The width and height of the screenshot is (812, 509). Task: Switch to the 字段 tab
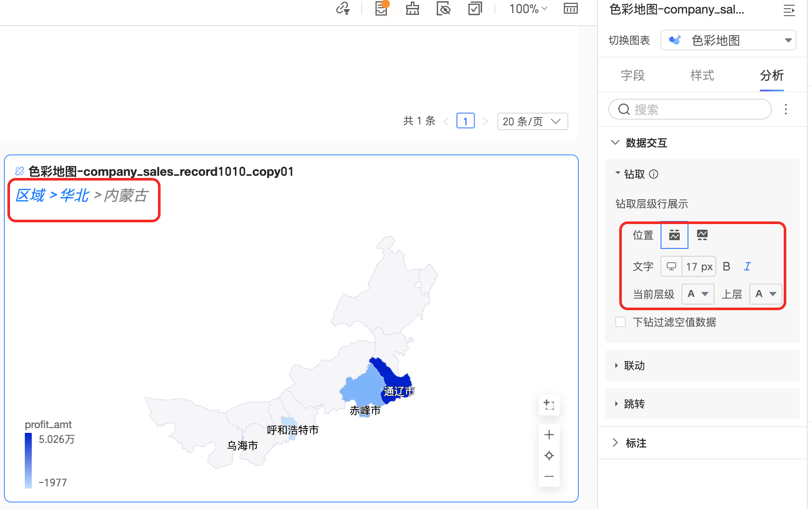632,76
